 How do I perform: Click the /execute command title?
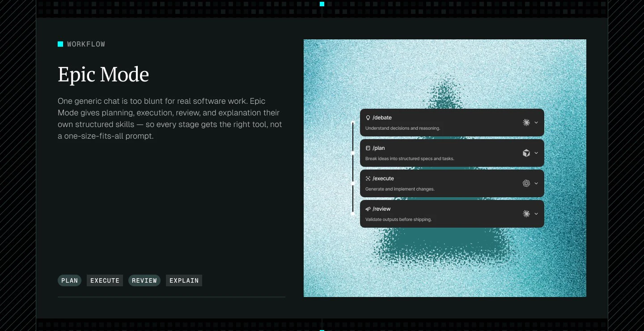pos(383,178)
